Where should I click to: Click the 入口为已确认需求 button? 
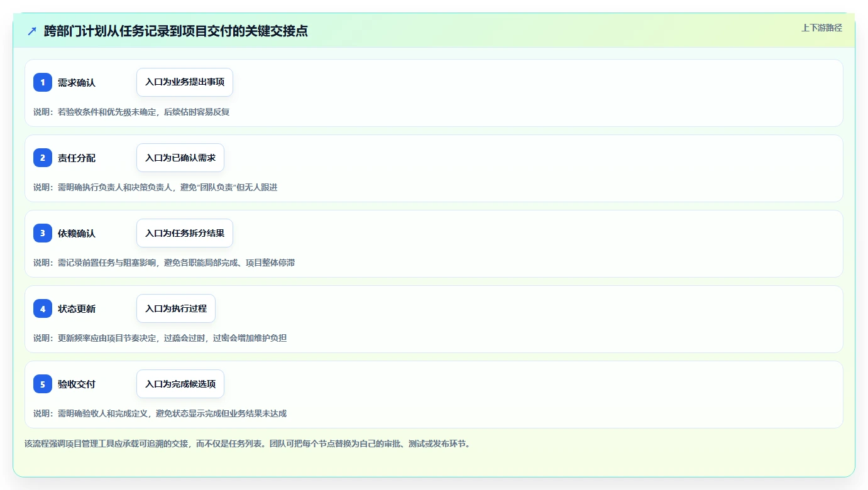coord(180,158)
